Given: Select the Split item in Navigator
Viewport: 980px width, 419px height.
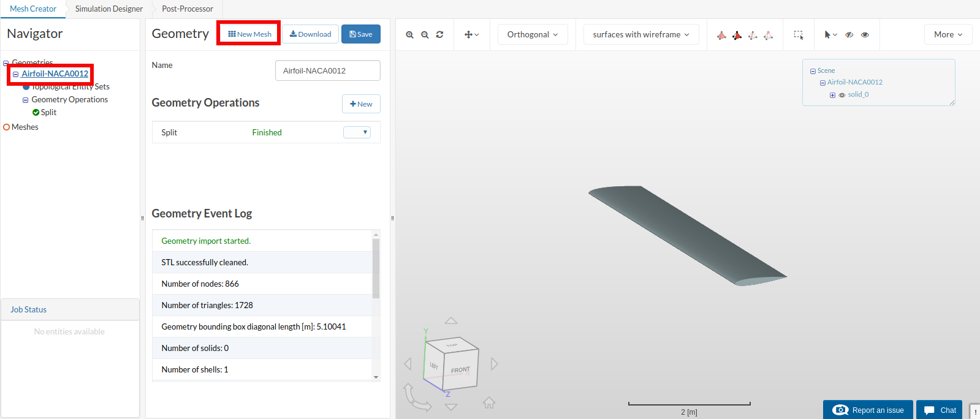Looking at the screenshot, I should point(48,112).
